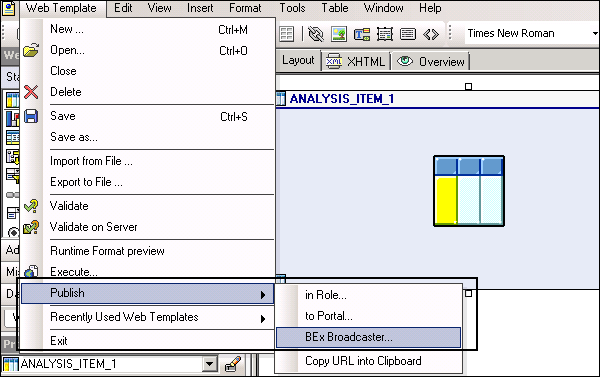The image size is (600, 377).
Task: Click the angle-brackets tag toolbar icon
Action: (431, 34)
